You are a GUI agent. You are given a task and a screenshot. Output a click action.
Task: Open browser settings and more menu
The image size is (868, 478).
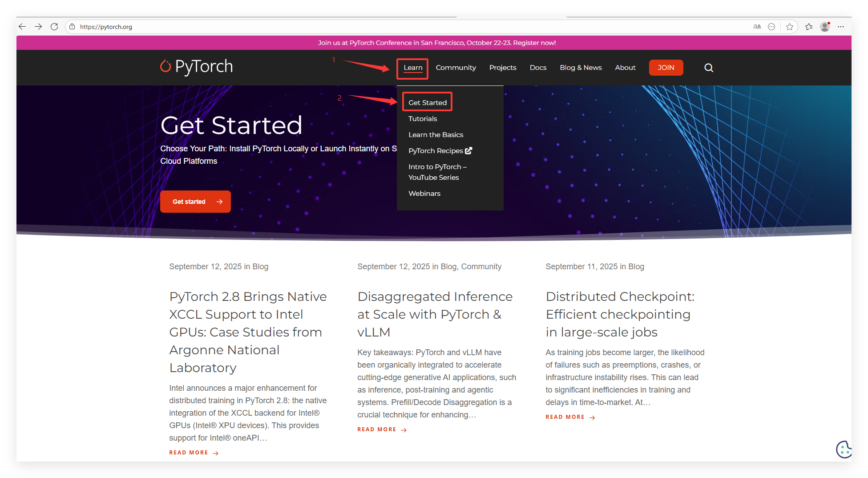[x=841, y=27]
